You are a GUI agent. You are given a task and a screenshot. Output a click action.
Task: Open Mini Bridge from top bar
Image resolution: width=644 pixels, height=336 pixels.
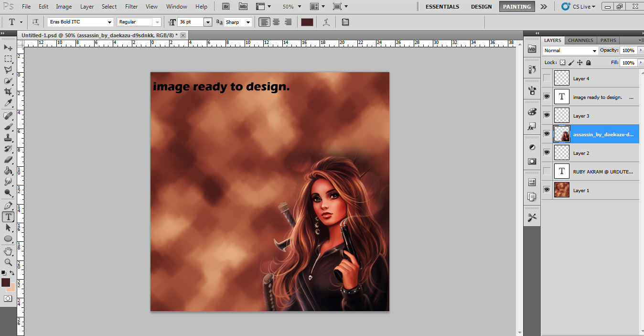coord(243,7)
